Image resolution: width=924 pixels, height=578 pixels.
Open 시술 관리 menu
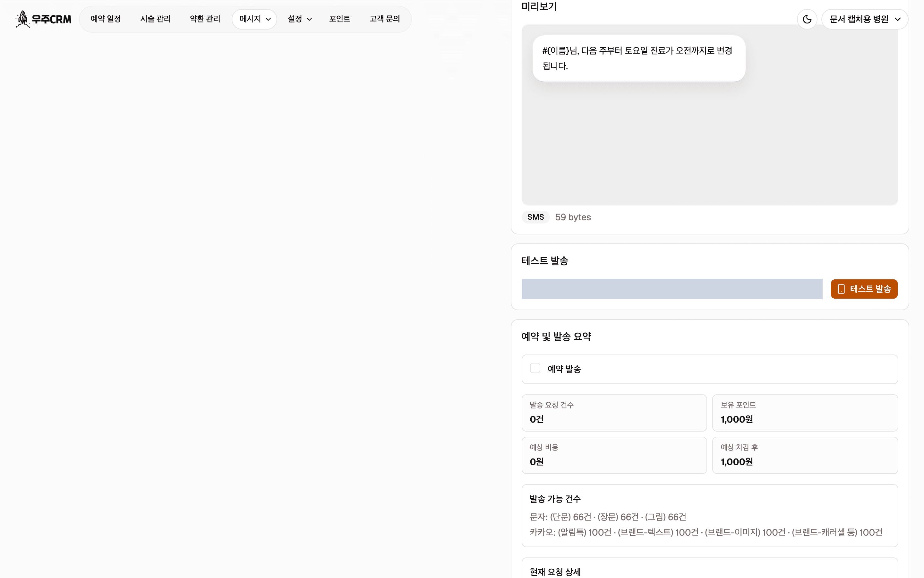(155, 19)
